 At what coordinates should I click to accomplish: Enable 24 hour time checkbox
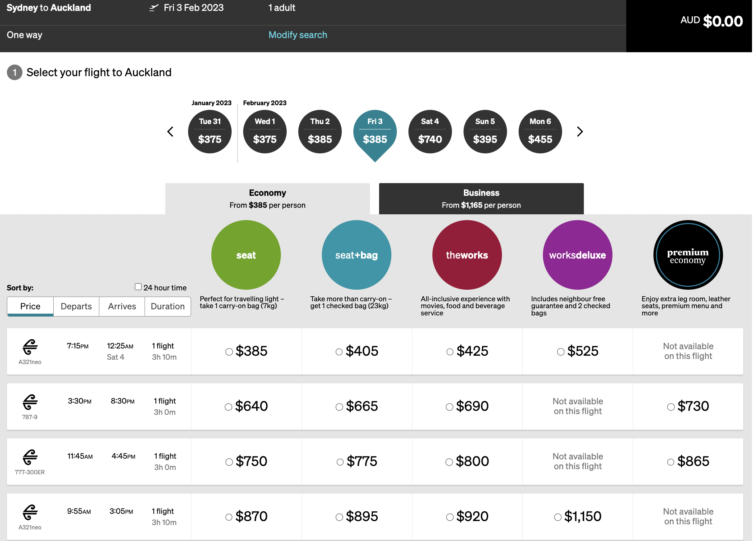[138, 287]
